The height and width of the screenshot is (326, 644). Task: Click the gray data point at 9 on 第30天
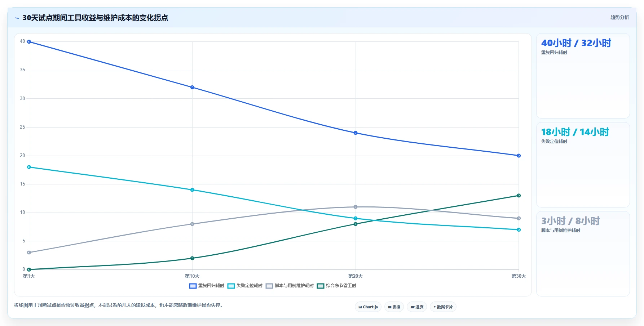[519, 218]
